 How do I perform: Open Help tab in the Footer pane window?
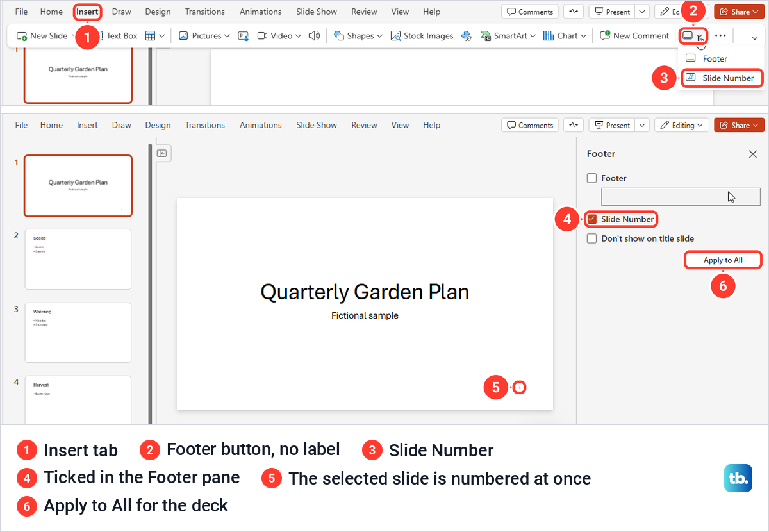[432, 125]
